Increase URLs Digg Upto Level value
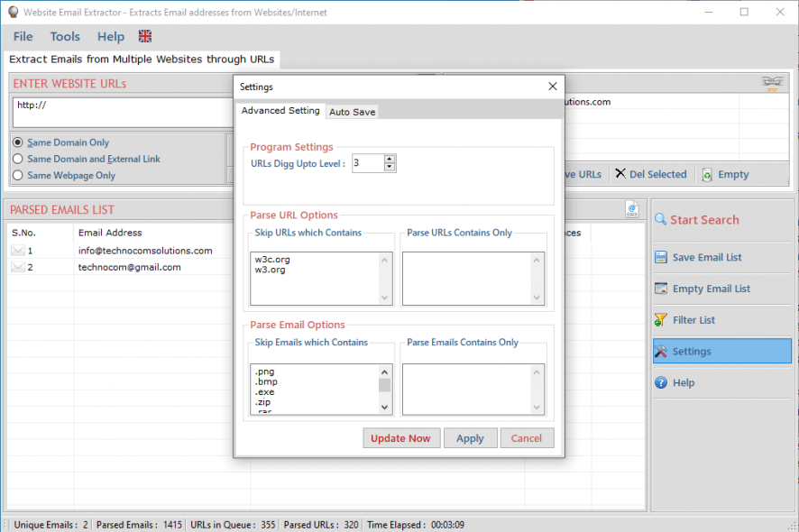This screenshot has width=799, height=532. [x=390, y=159]
